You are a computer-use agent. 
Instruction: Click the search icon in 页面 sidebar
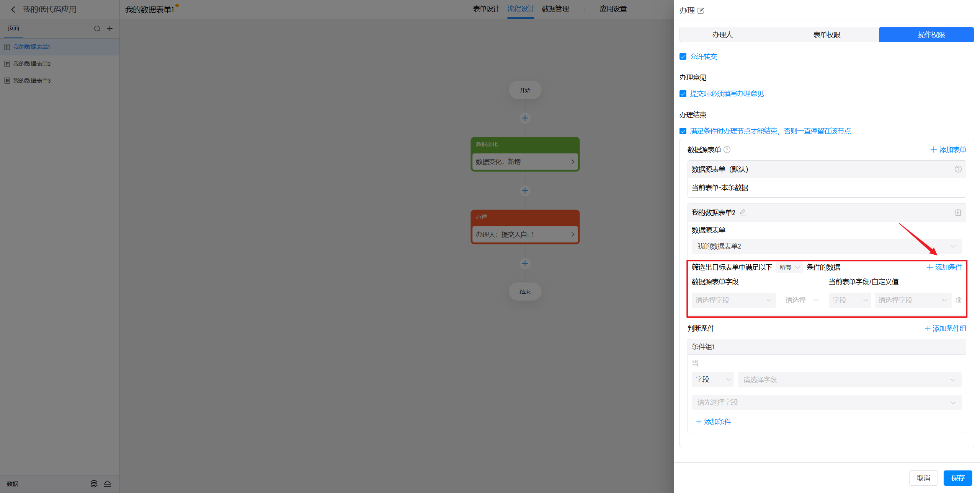pos(97,29)
